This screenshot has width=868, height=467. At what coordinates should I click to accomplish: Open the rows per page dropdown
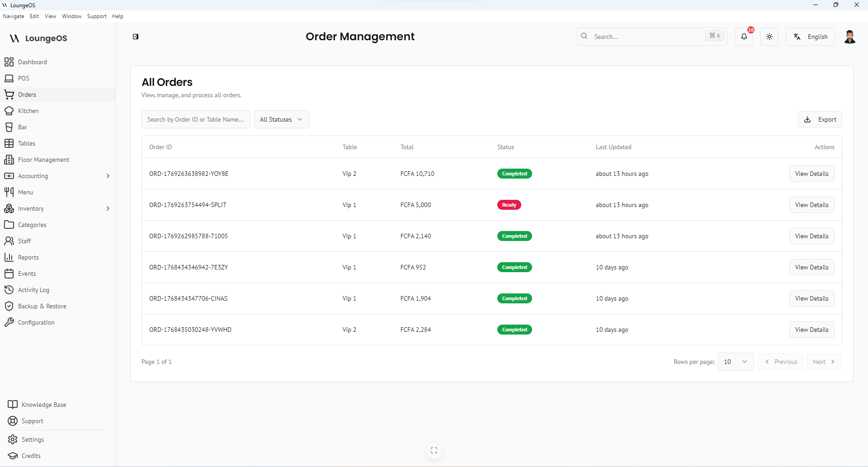coord(736,362)
